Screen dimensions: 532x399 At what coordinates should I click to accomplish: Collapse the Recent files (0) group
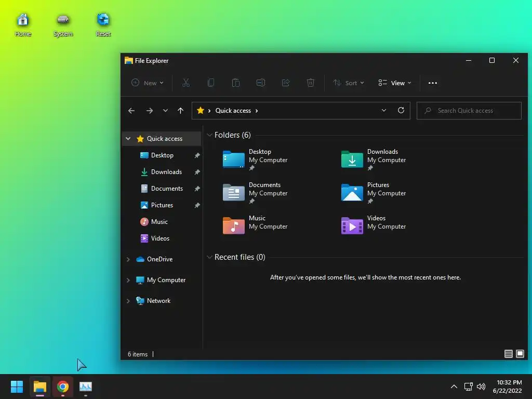click(x=209, y=257)
